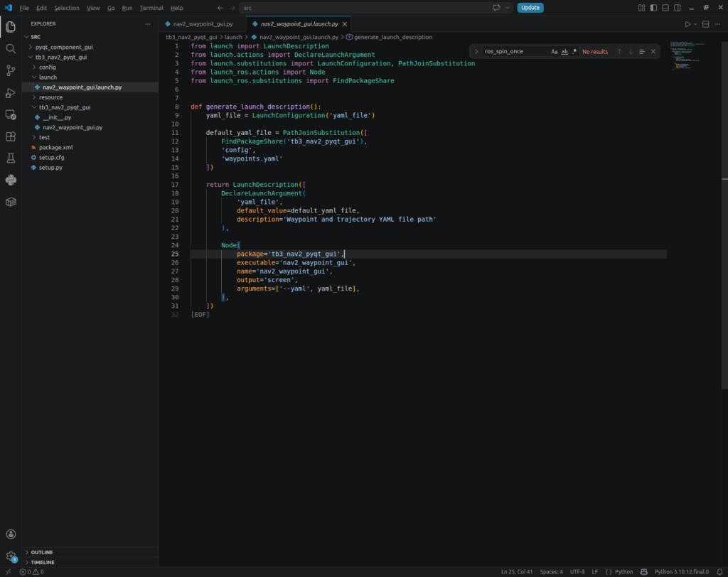
Task: Toggle Match Case in find widget
Action: click(x=554, y=52)
